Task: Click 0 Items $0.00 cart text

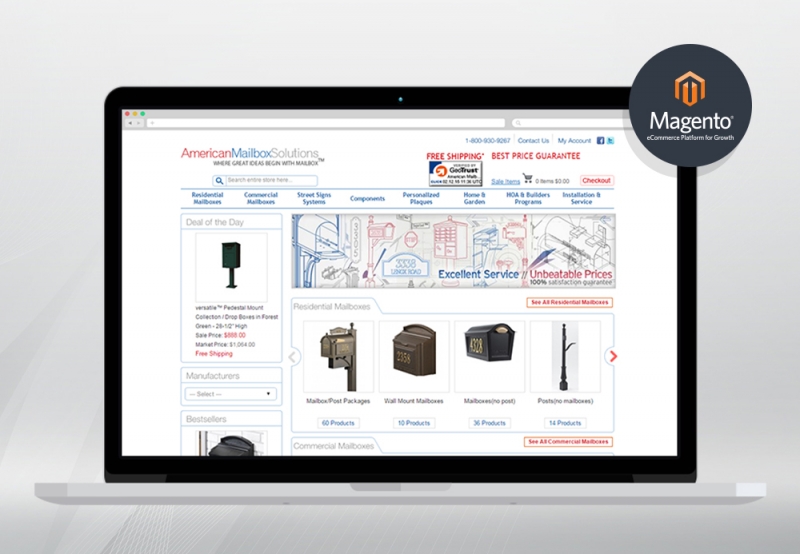Action: coord(552,181)
